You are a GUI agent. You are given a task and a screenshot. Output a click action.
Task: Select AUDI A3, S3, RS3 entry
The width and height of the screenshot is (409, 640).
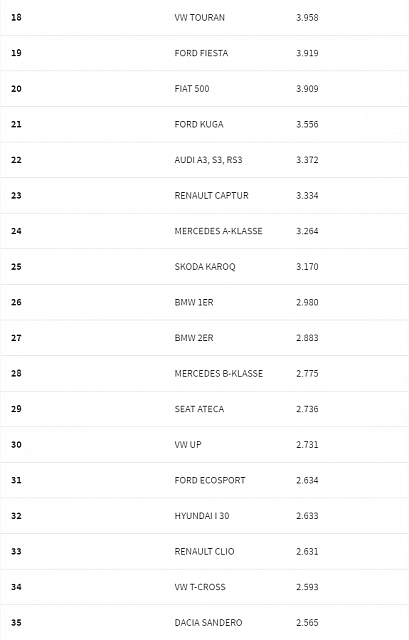tap(208, 160)
